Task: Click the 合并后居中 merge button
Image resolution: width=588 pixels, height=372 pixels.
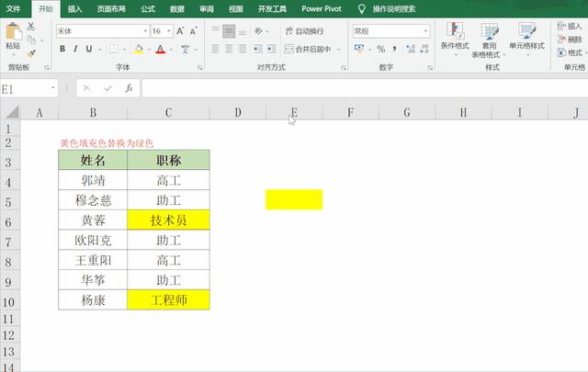Action: click(308, 49)
